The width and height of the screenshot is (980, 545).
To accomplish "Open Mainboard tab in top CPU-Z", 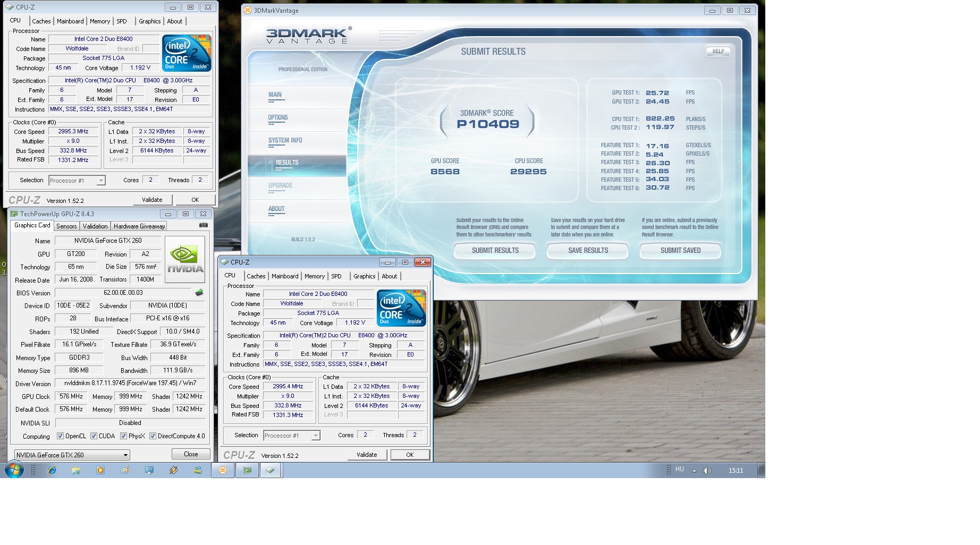I will pyautogui.click(x=70, y=21).
